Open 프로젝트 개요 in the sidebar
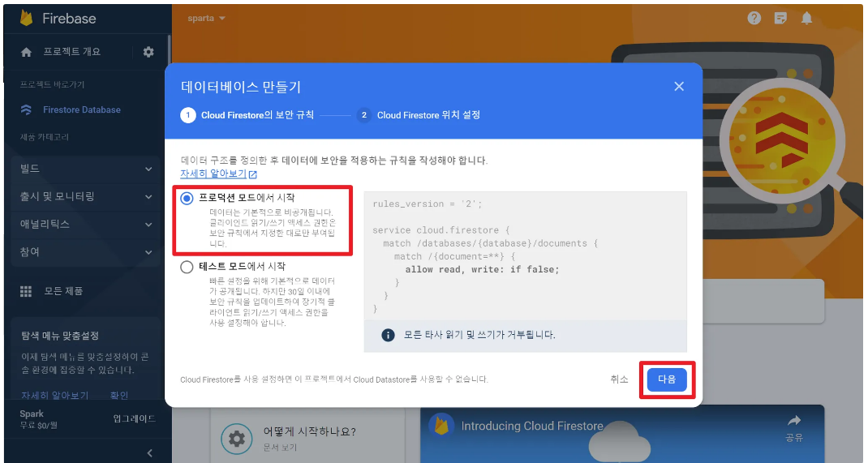Image resolution: width=868 pixels, height=463 pixels. click(x=72, y=52)
